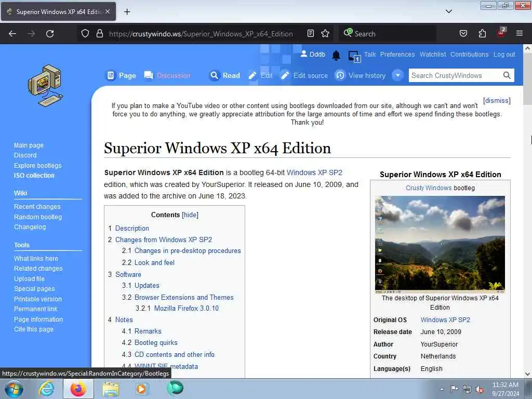Show hidden tray icons arrow
The height and width of the screenshot is (399, 532).
[x=442, y=390]
